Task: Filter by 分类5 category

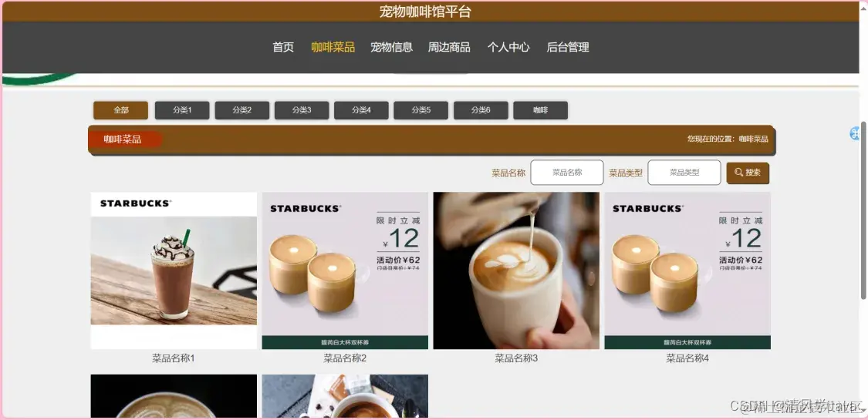Action: [x=420, y=110]
